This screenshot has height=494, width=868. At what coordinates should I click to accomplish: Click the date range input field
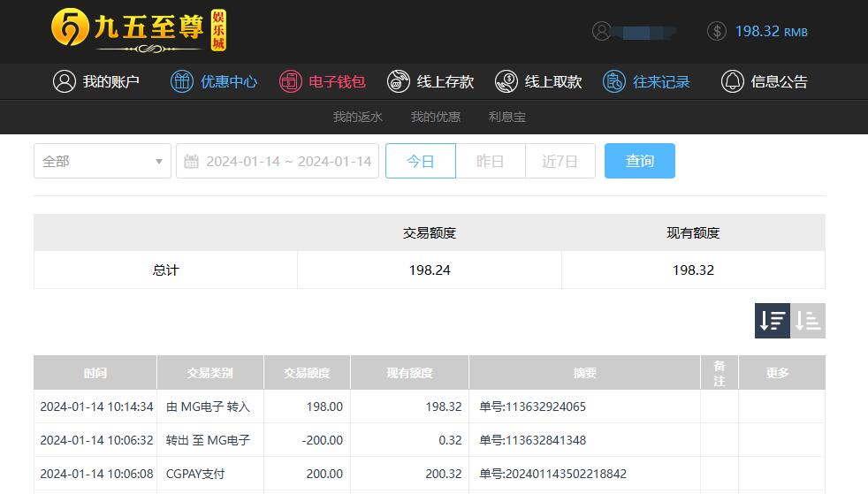click(278, 161)
